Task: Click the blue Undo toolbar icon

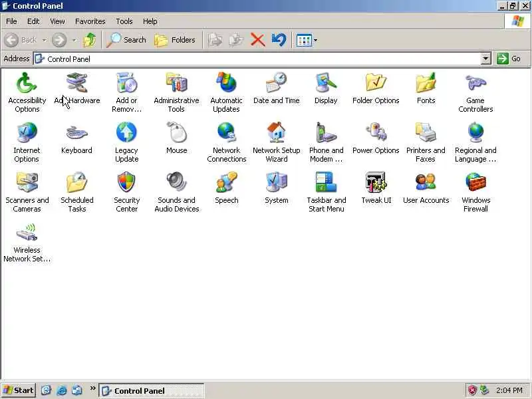Action: [x=279, y=40]
